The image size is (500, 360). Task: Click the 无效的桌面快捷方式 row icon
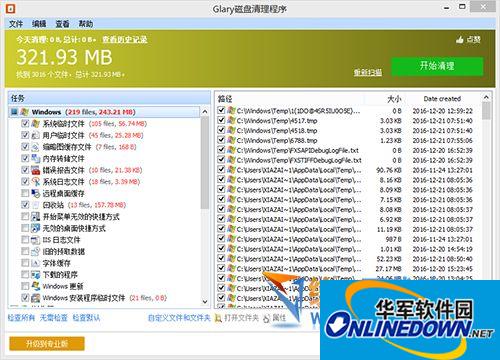(x=35, y=228)
